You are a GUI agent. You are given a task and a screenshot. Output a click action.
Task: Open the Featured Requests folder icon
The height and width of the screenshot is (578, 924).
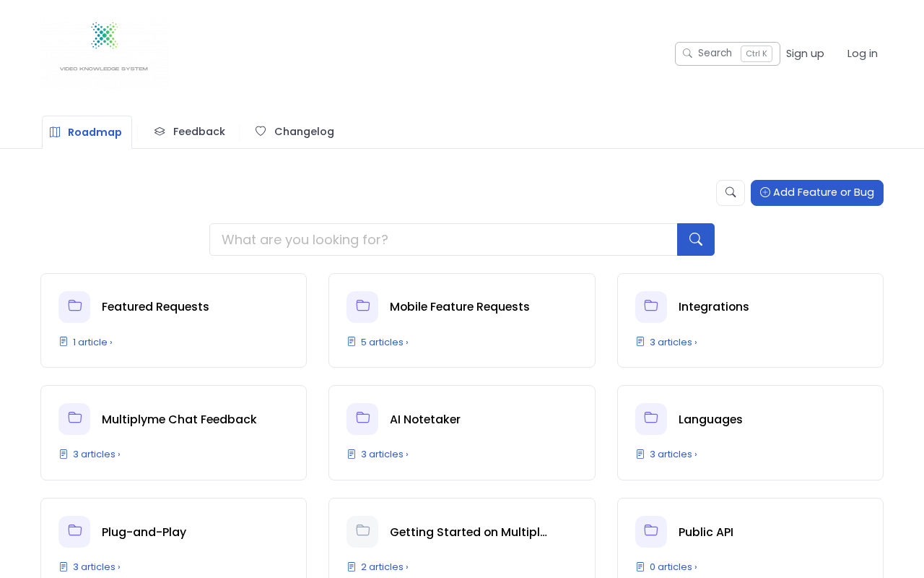coord(74,306)
